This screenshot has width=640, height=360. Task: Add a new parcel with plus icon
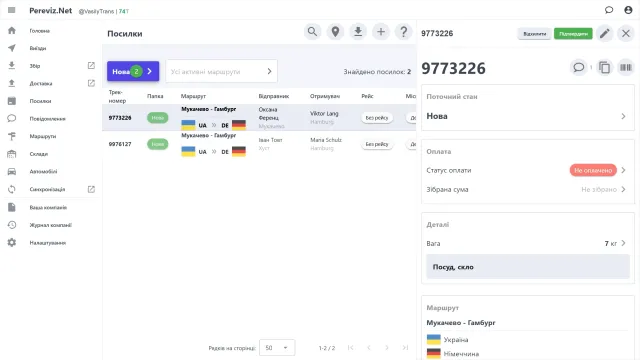(381, 32)
